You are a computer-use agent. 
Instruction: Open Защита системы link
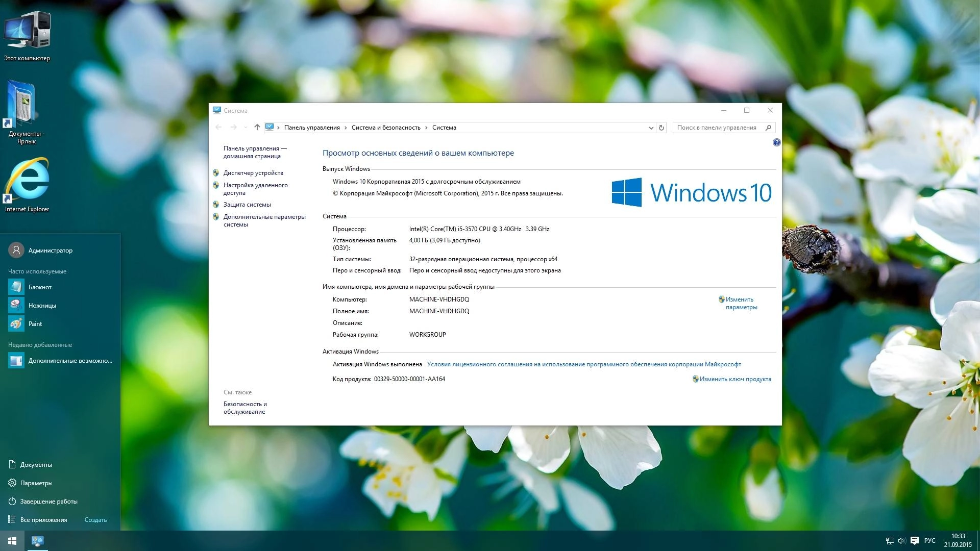[247, 205]
